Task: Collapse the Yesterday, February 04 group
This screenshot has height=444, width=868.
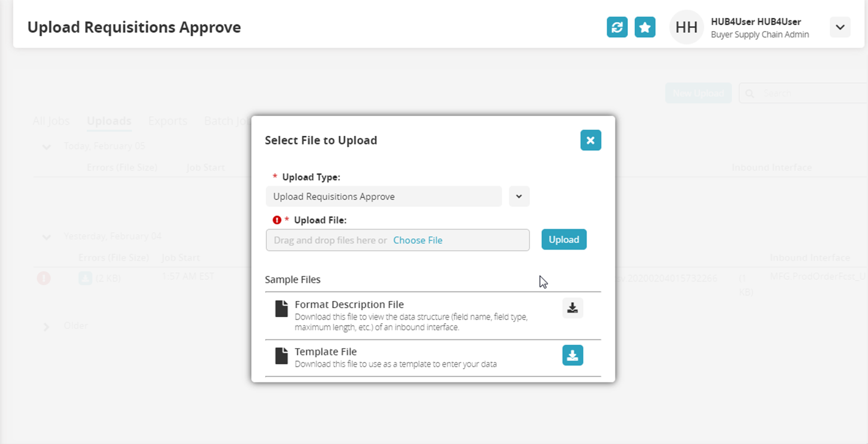Action: pyautogui.click(x=46, y=237)
